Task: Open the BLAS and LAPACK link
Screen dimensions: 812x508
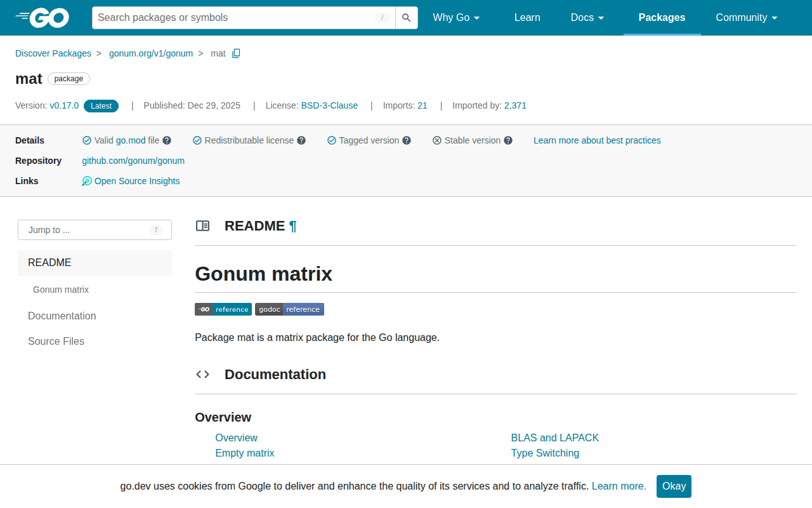Action: [x=555, y=438]
